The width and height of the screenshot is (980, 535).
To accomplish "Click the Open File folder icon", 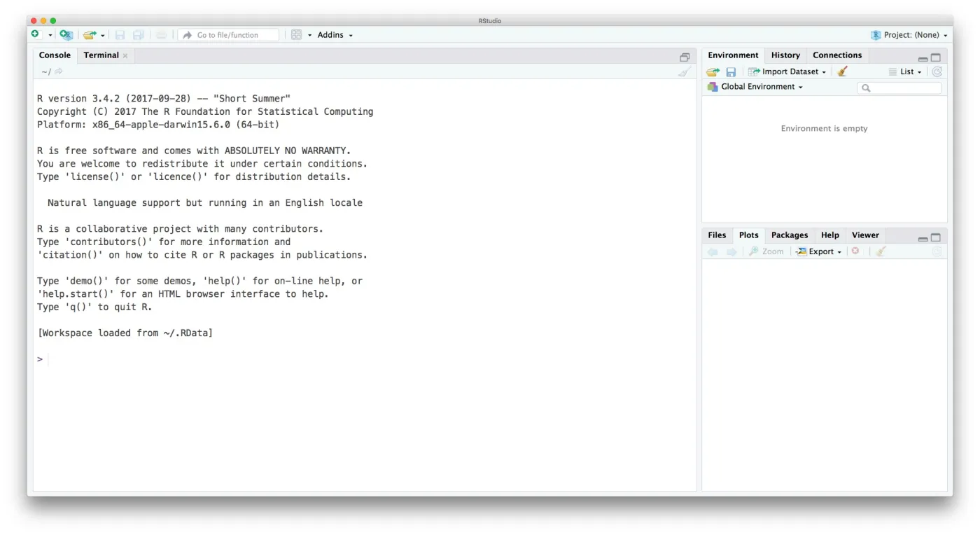I will pos(89,34).
